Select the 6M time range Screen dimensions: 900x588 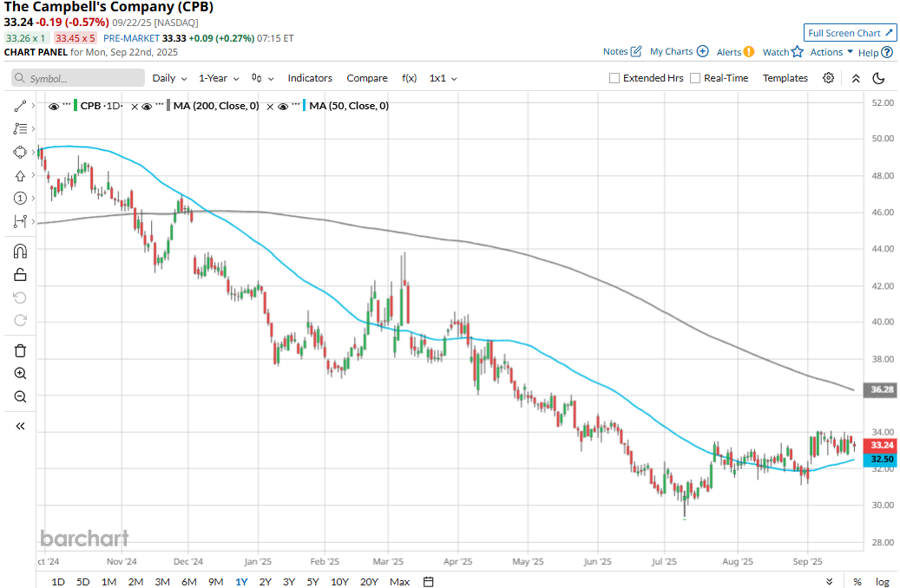(x=189, y=582)
